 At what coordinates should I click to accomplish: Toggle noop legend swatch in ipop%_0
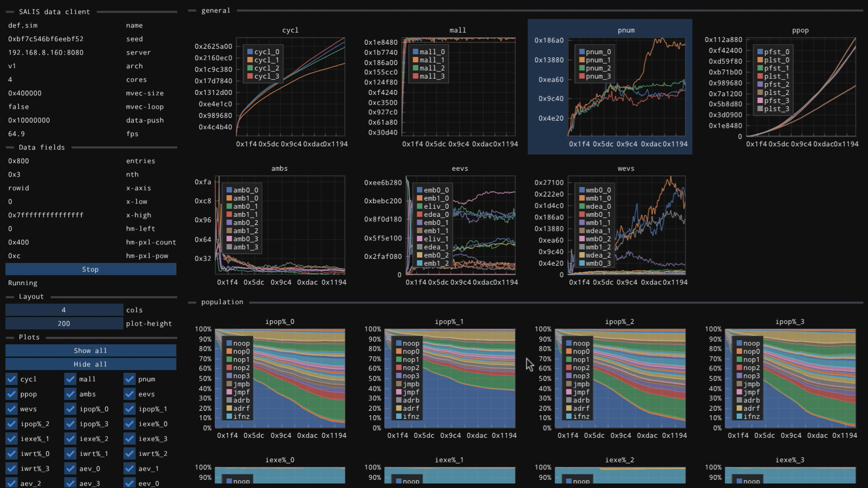pyautogui.click(x=229, y=343)
